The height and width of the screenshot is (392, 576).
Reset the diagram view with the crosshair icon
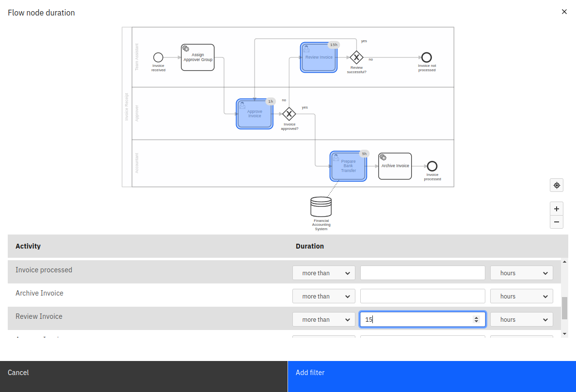coord(556,185)
